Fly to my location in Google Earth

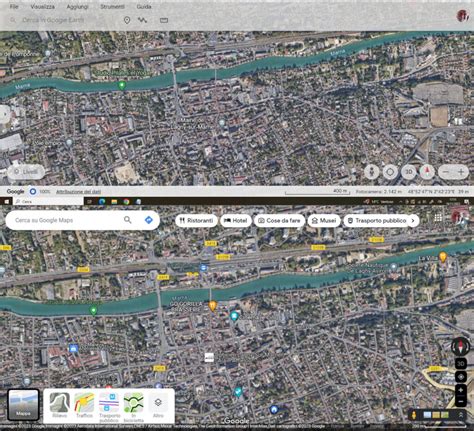coord(390,172)
